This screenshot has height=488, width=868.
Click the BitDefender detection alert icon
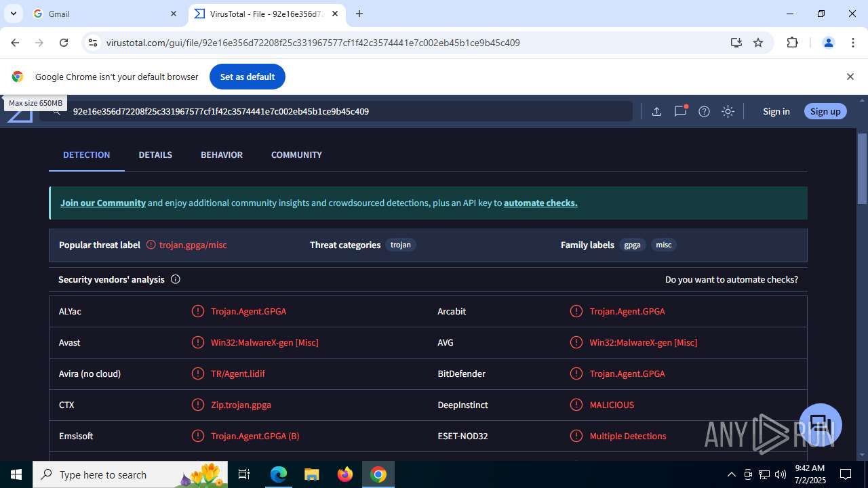[576, 373]
